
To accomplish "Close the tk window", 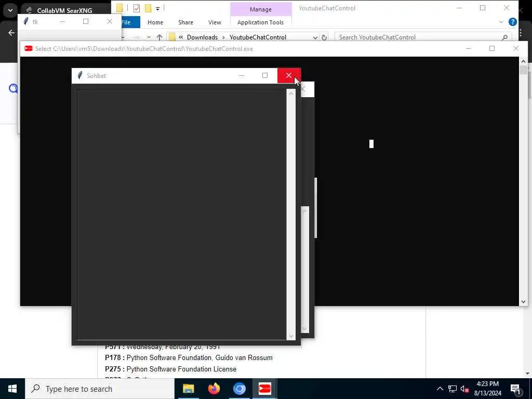I will pyautogui.click(x=109, y=21).
